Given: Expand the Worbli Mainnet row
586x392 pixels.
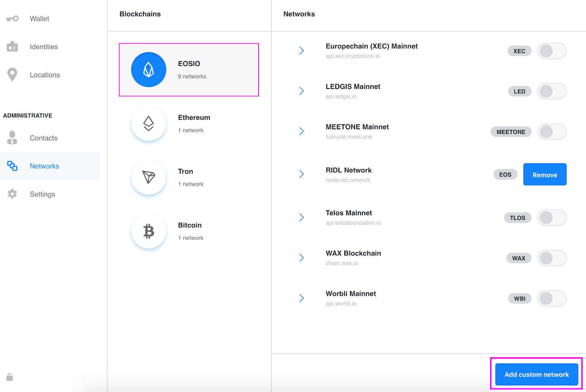Looking at the screenshot, I should tap(301, 298).
